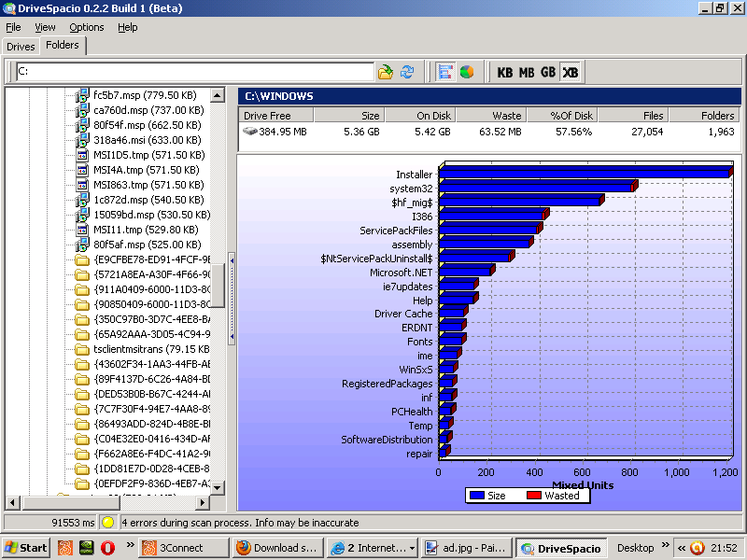
Task: Open the Help menu
Action: click(128, 27)
